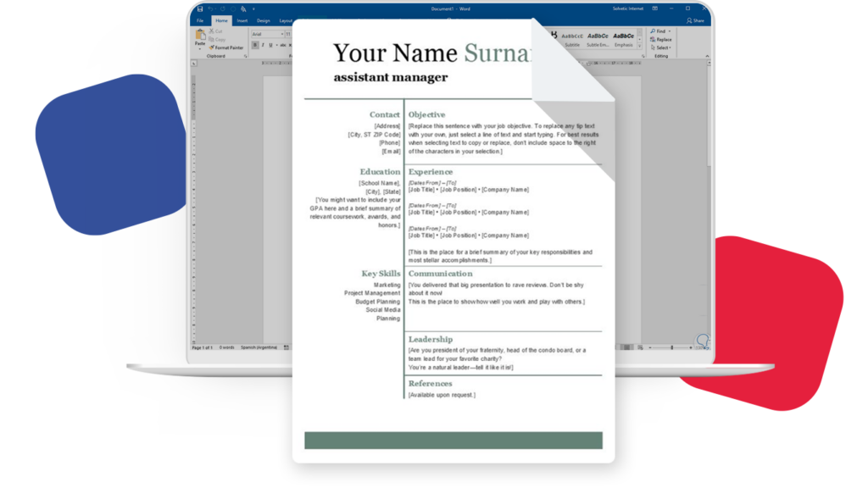Click the Page 1 of 1 status indicator
Screen dimensions: 868x488
(x=202, y=347)
